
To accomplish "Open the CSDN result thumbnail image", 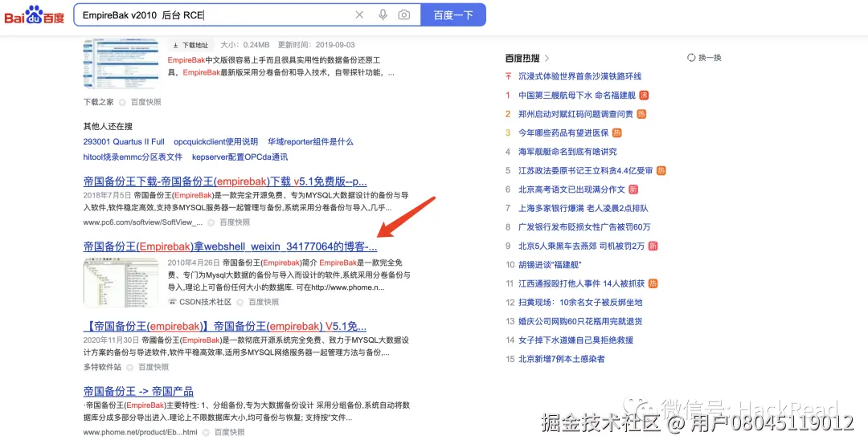I will 120,282.
